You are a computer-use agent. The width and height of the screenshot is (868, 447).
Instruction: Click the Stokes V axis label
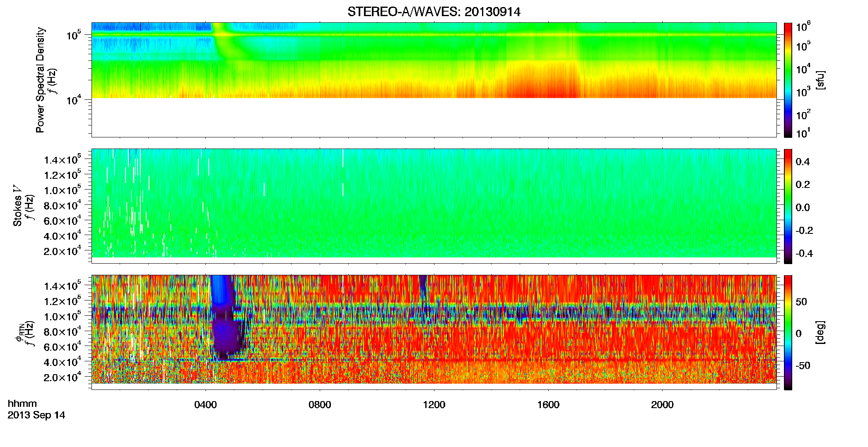[x=17, y=207]
